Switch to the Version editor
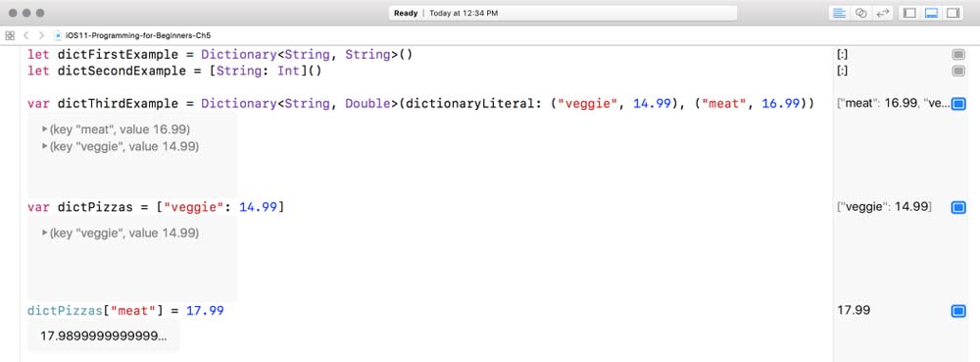 [x=882, y=13]
